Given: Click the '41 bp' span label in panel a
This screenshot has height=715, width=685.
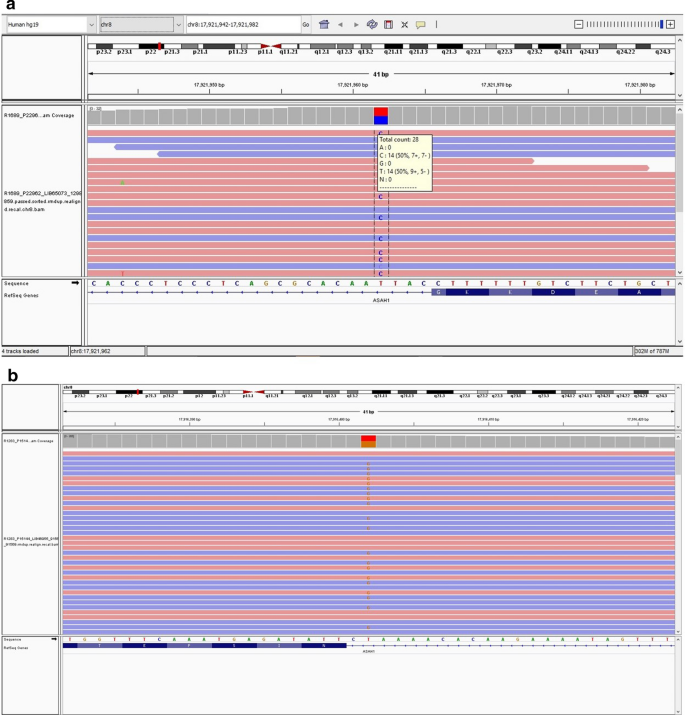Looking at the screenshot, I should click(381, 74).
